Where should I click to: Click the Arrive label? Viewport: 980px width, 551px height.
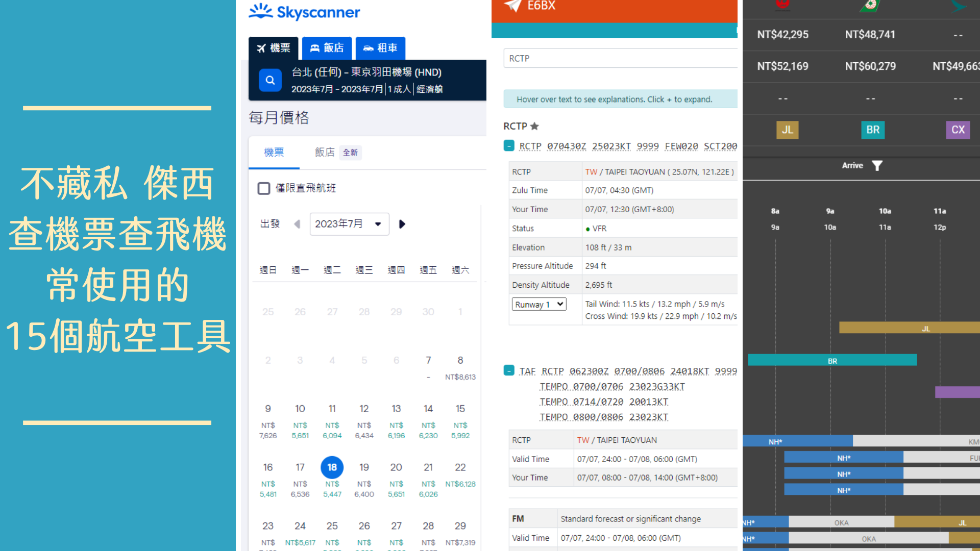point(852,165)
